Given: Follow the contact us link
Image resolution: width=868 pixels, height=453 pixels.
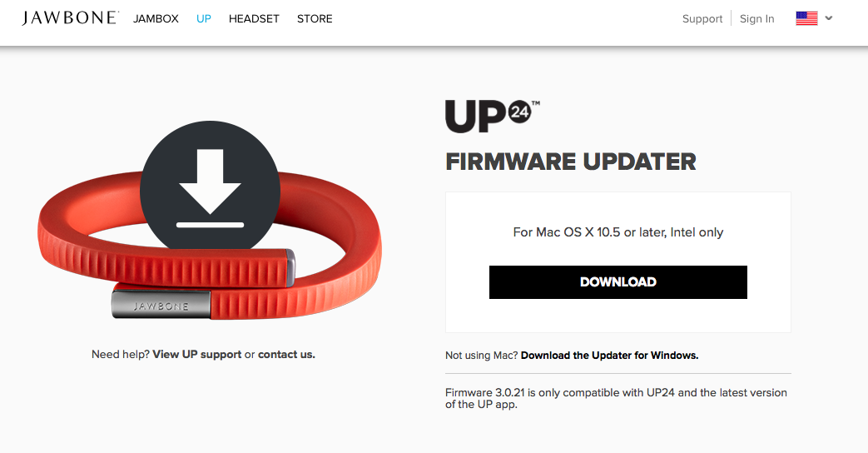Looking at the screenshot, I should click(286, 355).
